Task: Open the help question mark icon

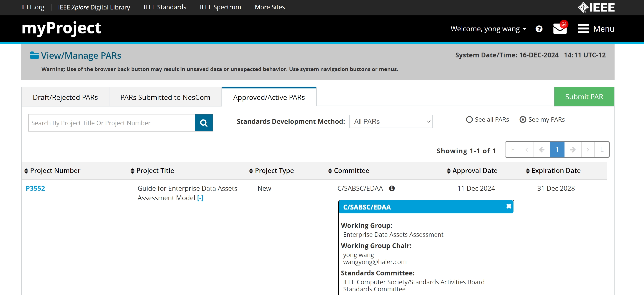Action: pyautogui.click(x=539, y=29)
